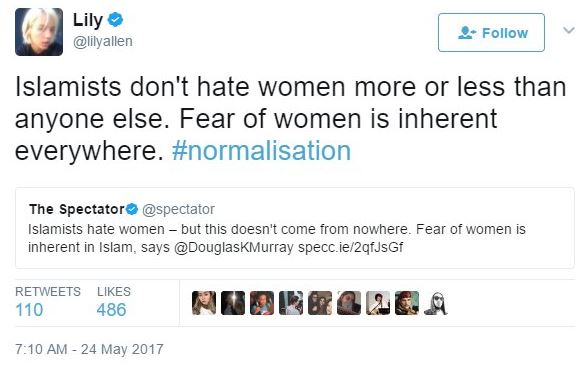Click The Spectator verified badge icon

point(132,209)
